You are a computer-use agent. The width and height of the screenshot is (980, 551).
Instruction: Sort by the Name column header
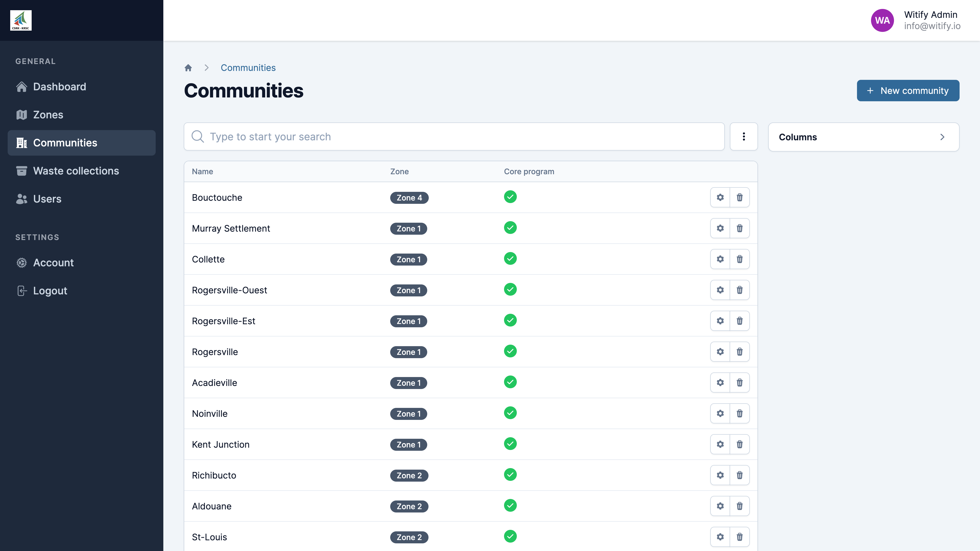[202, 171]
